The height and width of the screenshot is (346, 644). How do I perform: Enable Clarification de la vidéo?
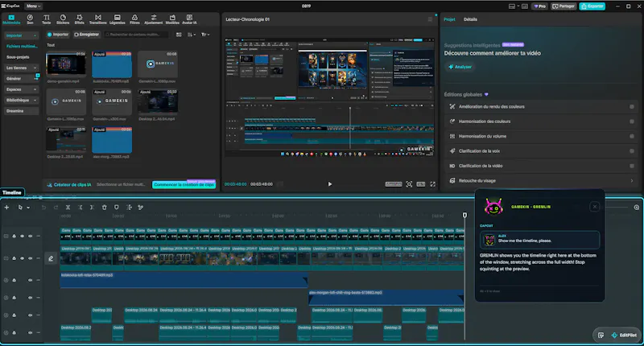[632, 166]
